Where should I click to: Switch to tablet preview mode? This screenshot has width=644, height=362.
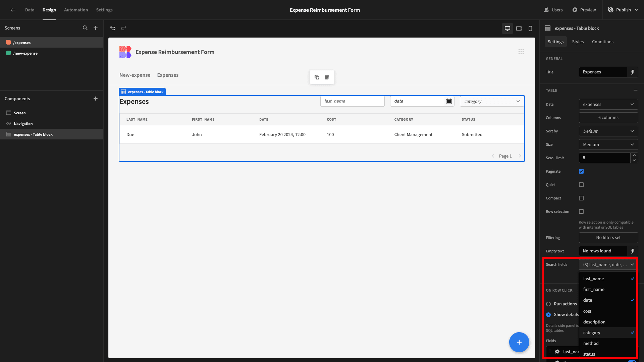tap(519, 28)
